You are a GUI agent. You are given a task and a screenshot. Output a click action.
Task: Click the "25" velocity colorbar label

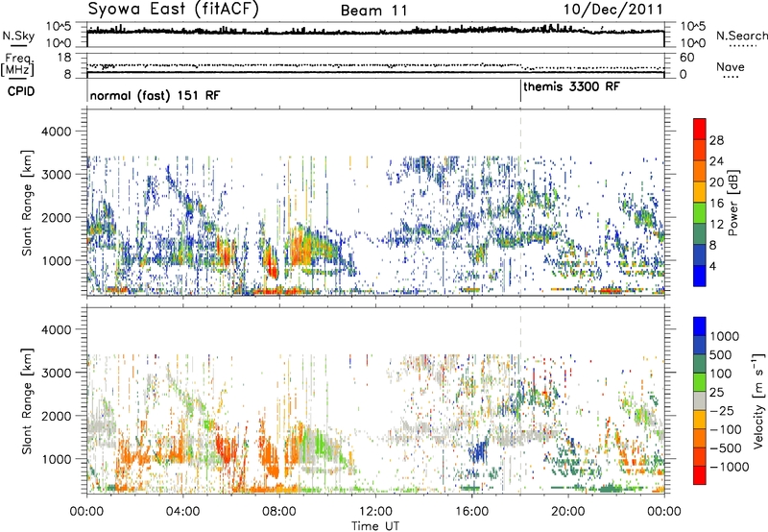point(717,393)
